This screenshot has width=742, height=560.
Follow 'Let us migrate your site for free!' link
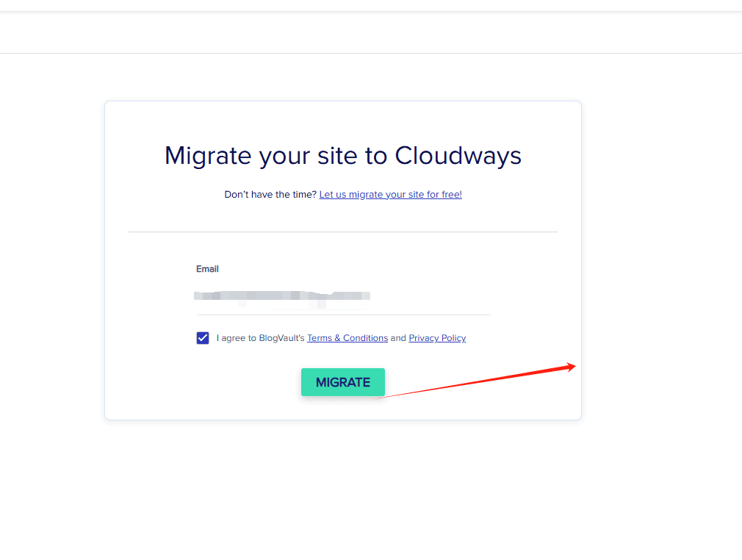(390, 195)
